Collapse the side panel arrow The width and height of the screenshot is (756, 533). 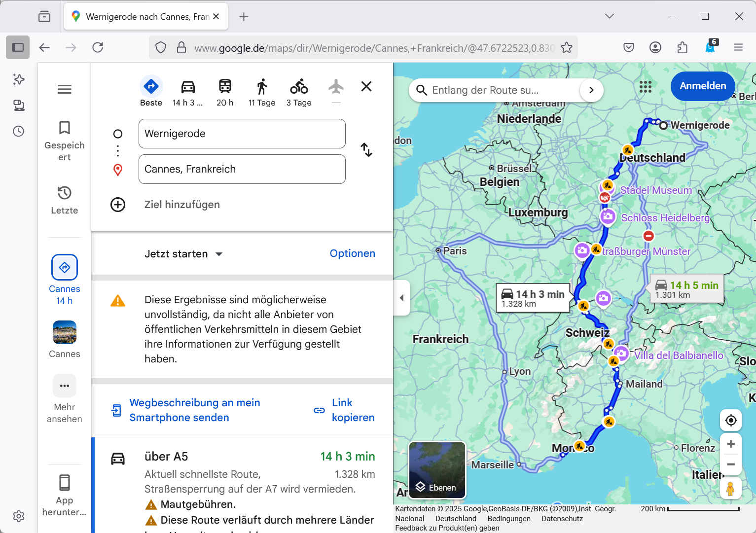click(x=402, y=298)
